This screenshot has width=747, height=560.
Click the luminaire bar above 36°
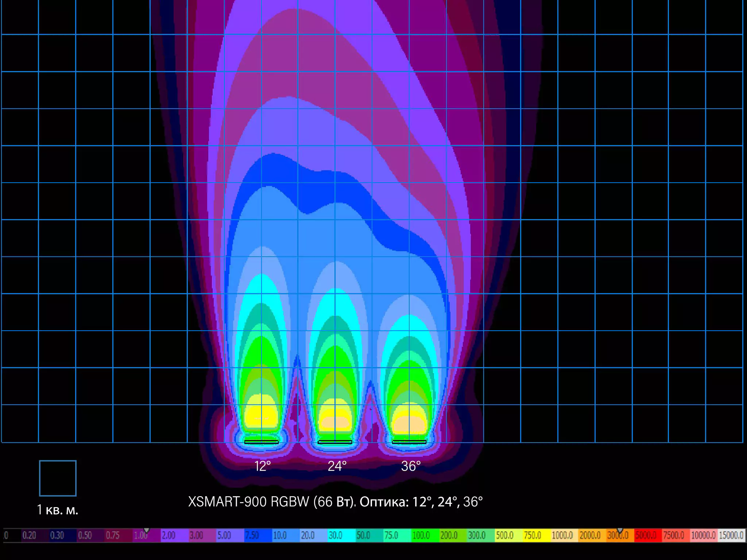click(409, 442)
